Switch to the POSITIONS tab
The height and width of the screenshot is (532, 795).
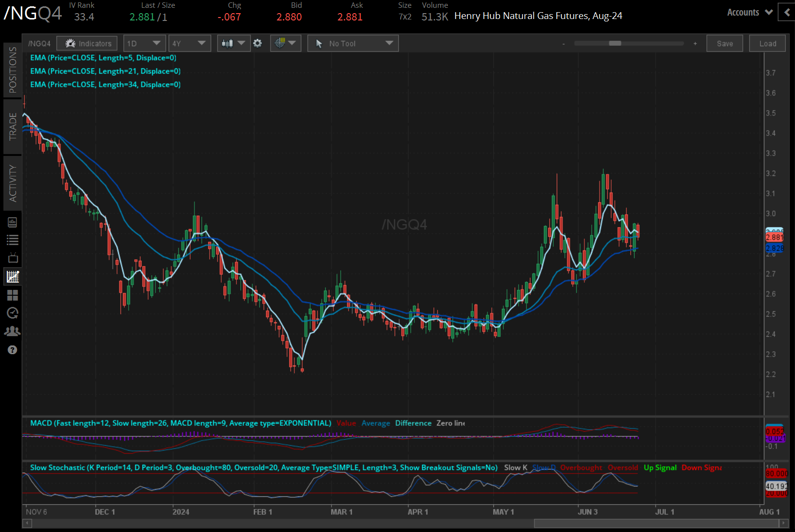coord(13,70)
